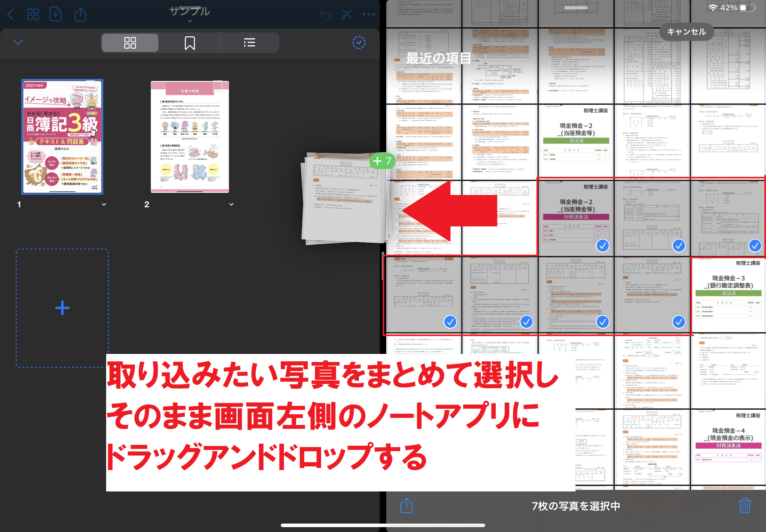
Task: Tap the back arrow in the toolbar
Action: pyautogui.click(x=11, y=14)
